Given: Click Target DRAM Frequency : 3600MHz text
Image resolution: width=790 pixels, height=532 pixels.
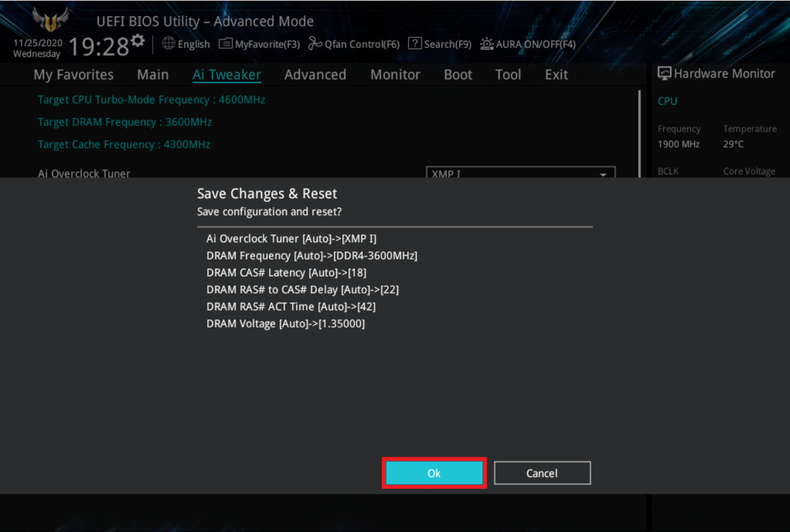Looking at the screenshot, I should (125, 122).
